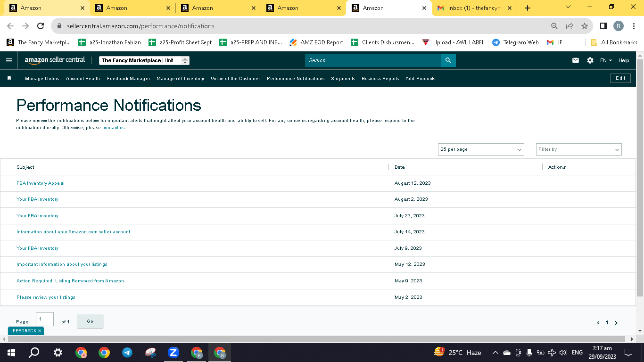644x362 pixels.
Task: Toggle the browser side panel icon
Action: pyautogui.click(x=603, y=26)
